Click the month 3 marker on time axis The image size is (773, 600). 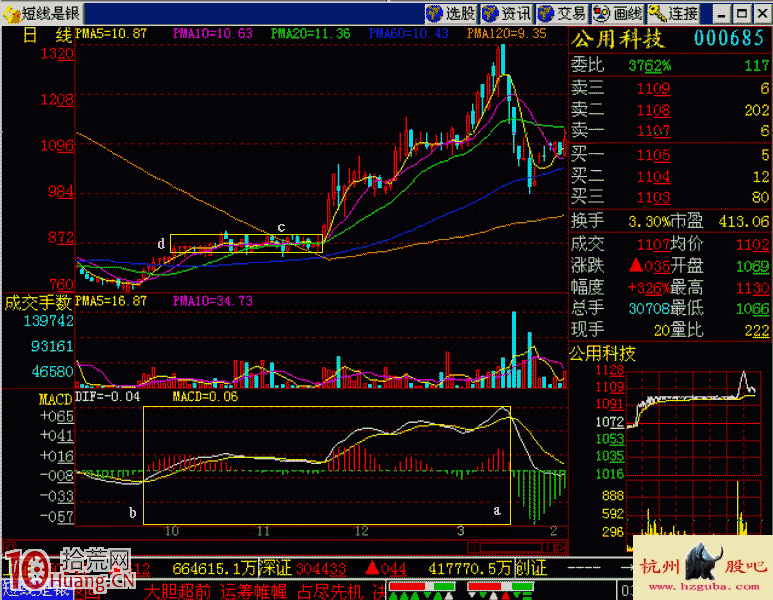tap(460, 531)
